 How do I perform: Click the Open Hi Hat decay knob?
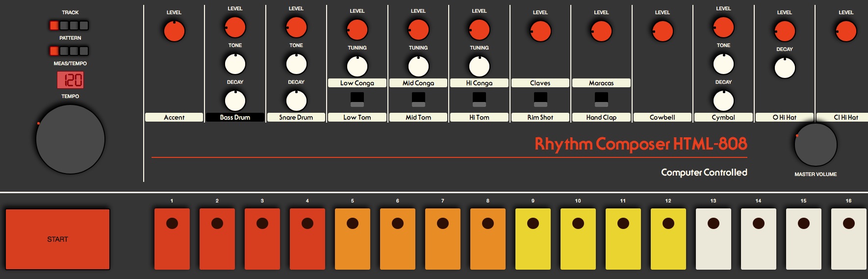click(785, 68)
